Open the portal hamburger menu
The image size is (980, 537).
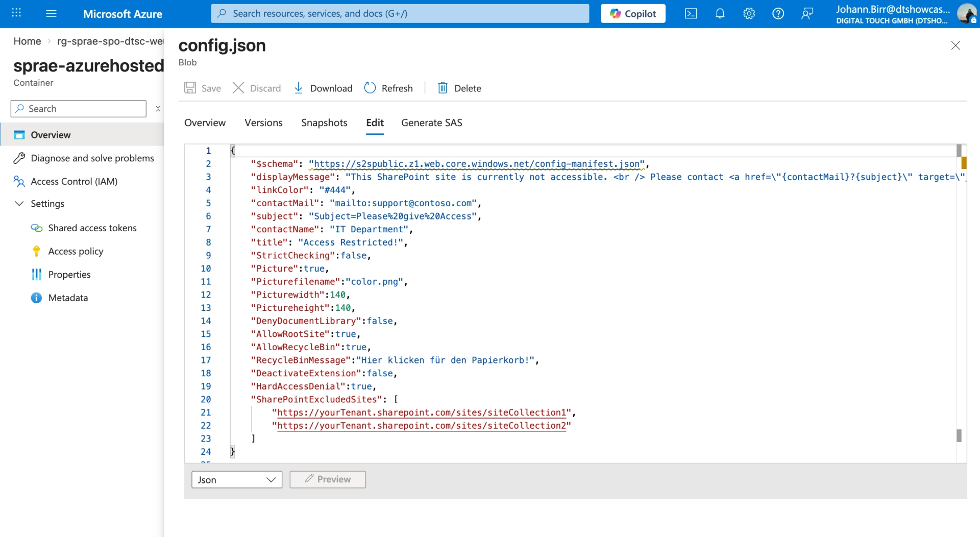tap(51, 13)
